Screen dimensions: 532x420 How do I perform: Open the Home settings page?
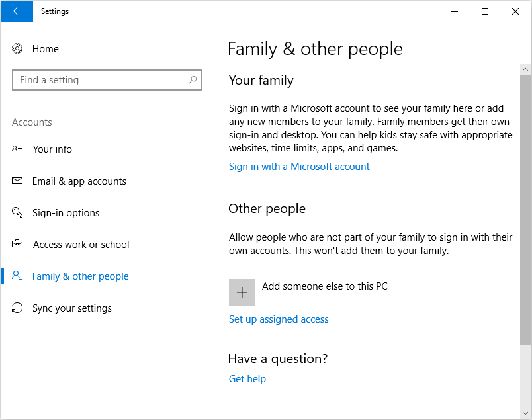pos(46,49)
